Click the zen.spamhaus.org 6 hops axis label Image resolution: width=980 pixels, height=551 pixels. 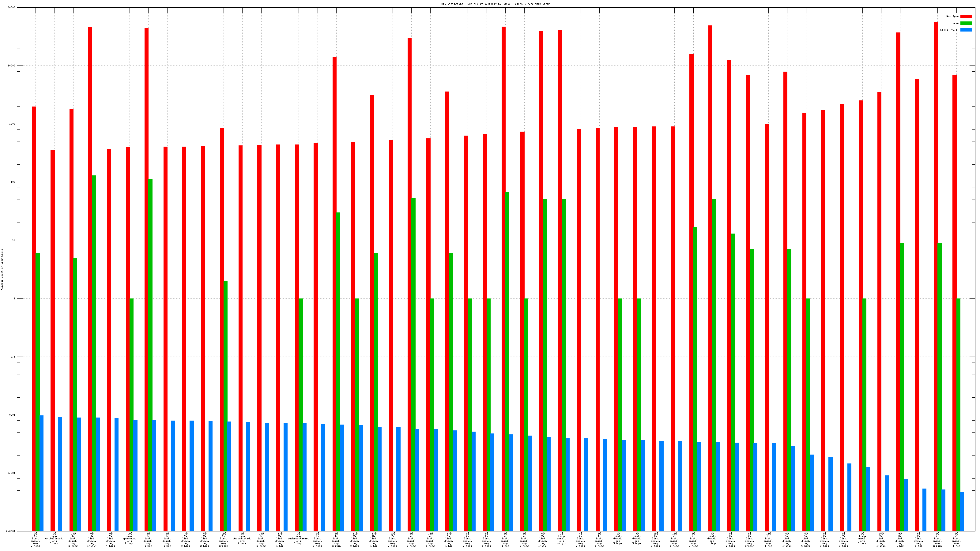pos(129,538)
